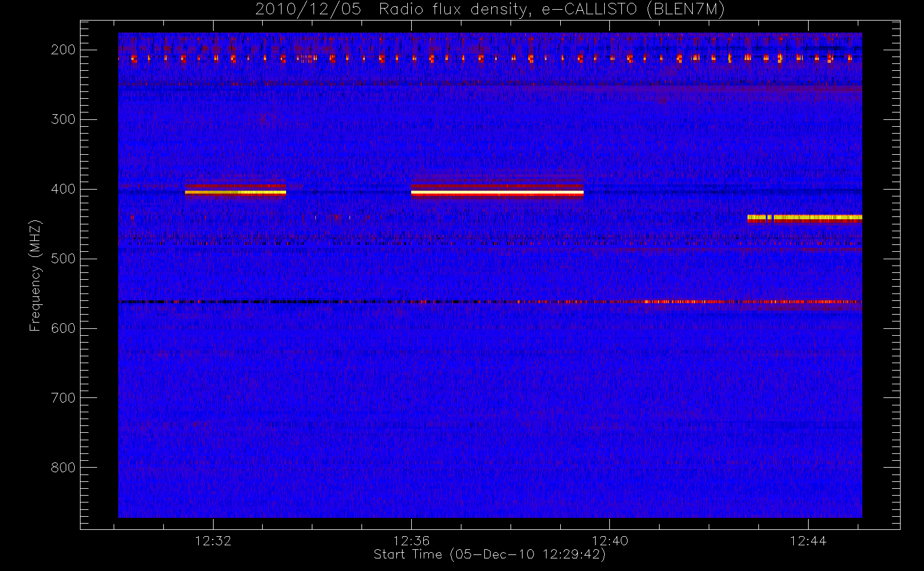Select the 'Frequency (MHZ)' y-axis label
924x571 pixels.
pyautogui.click(x=35, y=275)
